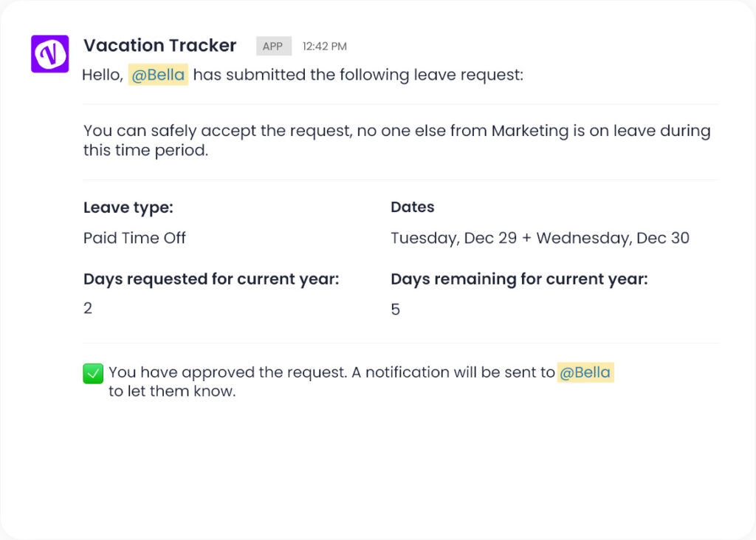Select the Leave type label
This screenshot has width=756, height=540.
[x=128, y=208]
